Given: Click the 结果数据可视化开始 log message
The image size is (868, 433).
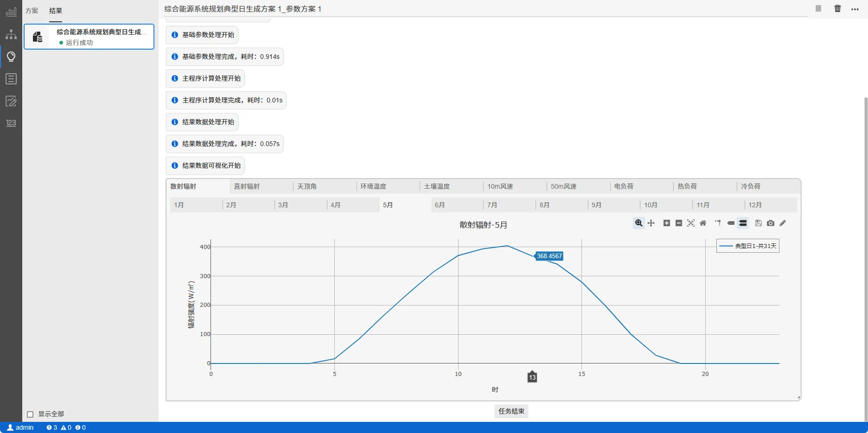Looking at the screenshot, I should pyautogui.click(x=205, y=166).
